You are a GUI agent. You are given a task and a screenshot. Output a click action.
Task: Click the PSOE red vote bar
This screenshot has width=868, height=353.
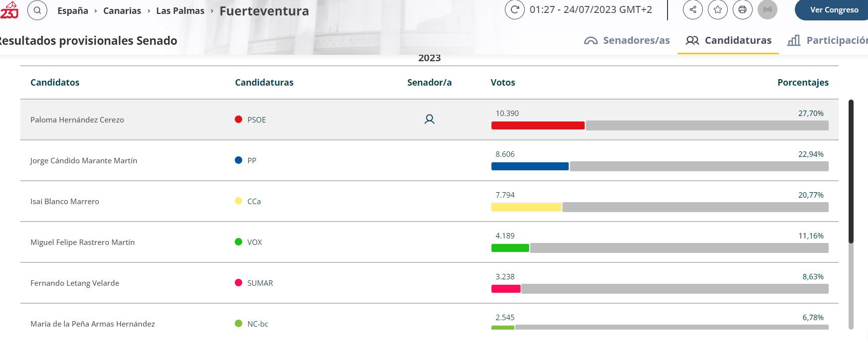[x=538, y=125]
